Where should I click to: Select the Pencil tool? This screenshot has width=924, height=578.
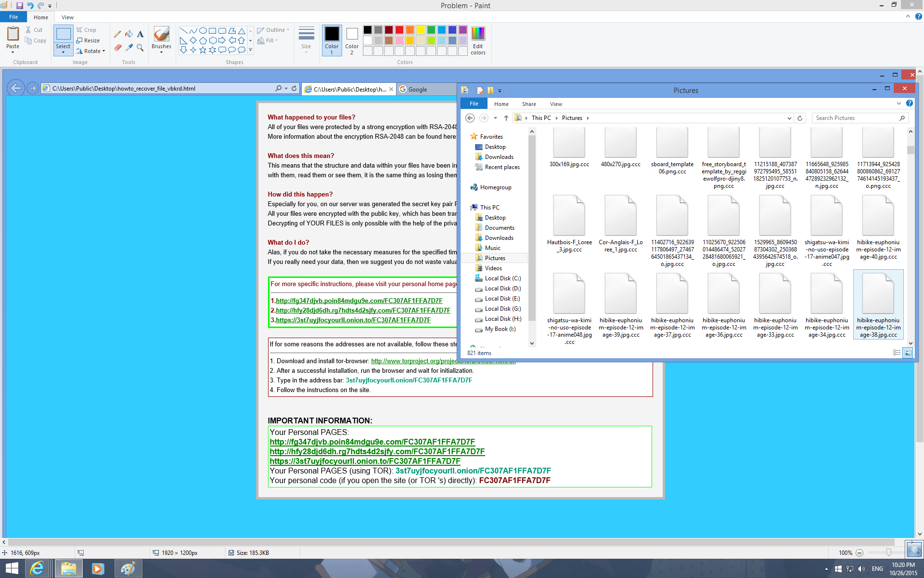click(x=117, y=34)
